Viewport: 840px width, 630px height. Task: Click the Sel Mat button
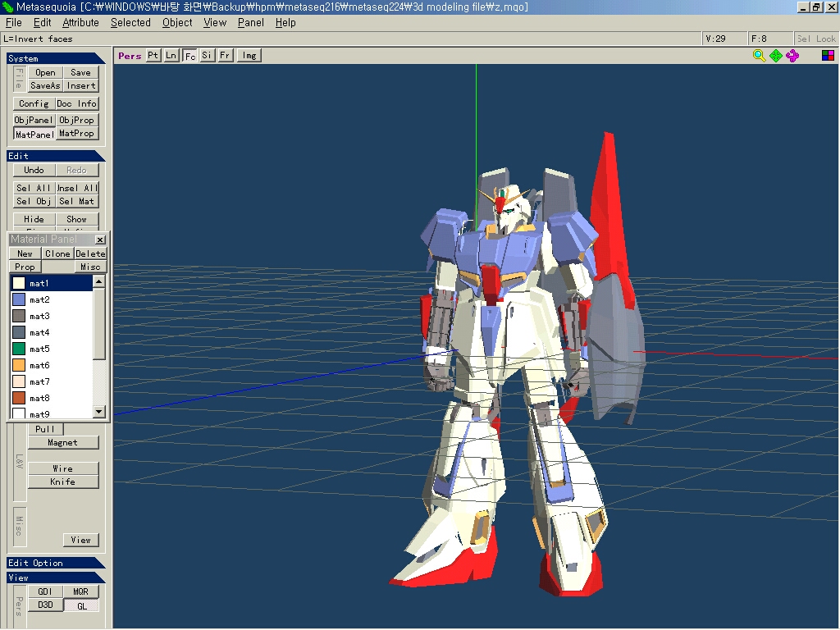click(76, 202)
